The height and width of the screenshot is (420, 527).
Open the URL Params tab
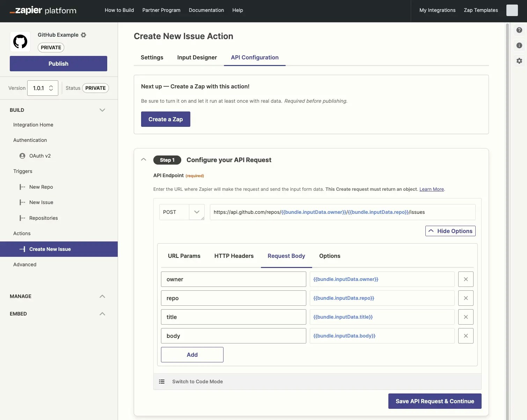pos(184,256)
